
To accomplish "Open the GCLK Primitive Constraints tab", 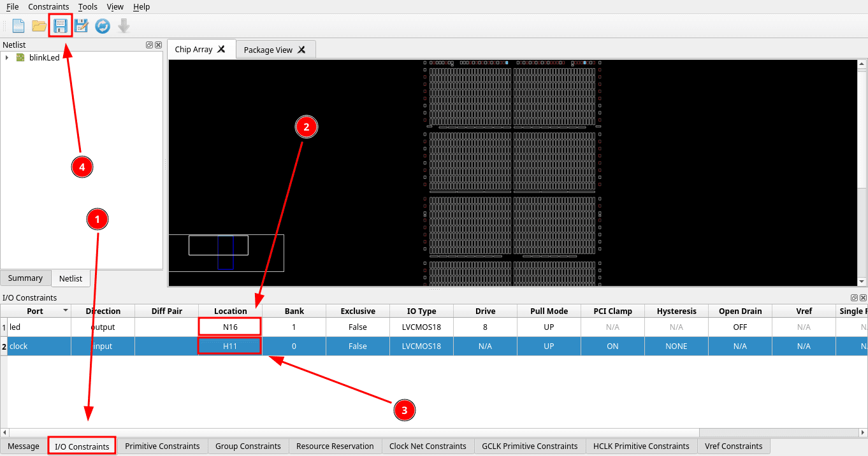I will coord(530,446).
